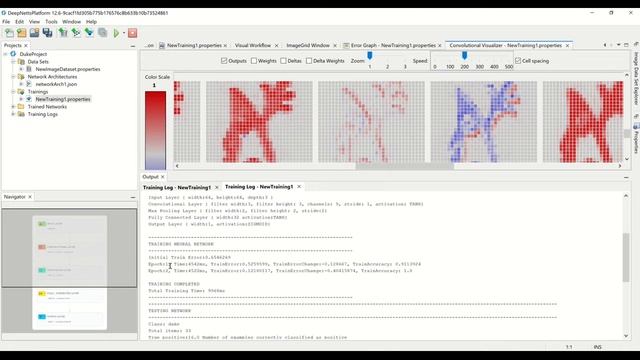This screenshot has height=360, width=640.
Task: Select the first Training Log - NewTraining1 tab
Action: [x=177, y=187]
